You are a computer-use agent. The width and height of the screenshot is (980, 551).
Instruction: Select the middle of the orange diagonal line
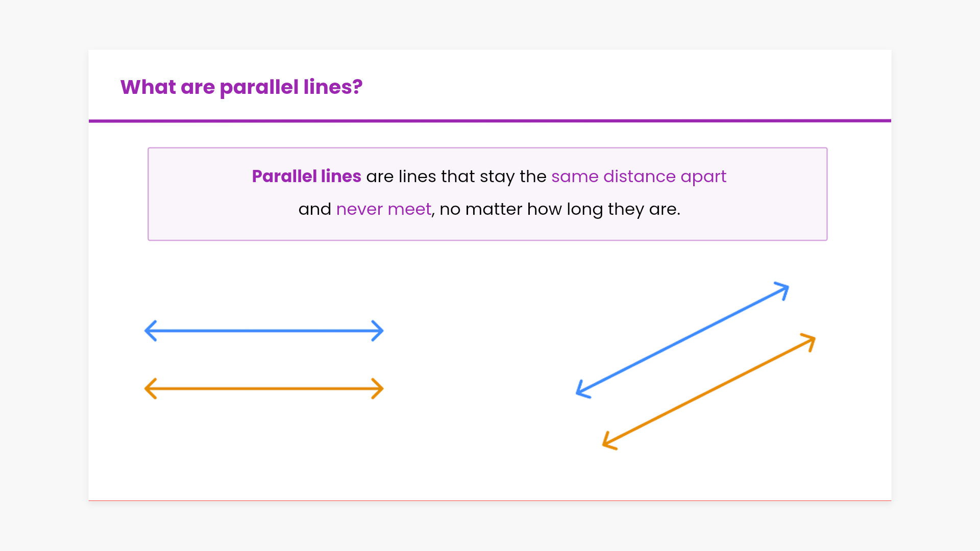coord(709,392)
